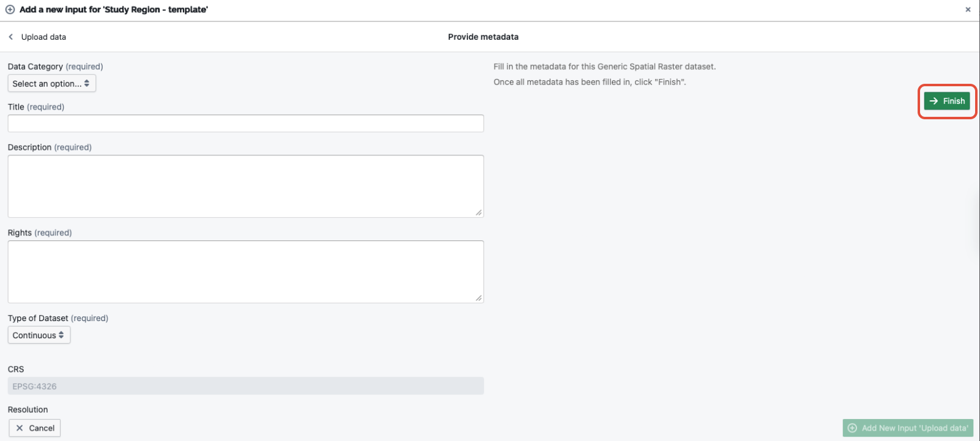980x441 pixels.
Task: Open the Data Category select dropdown
Action: tap(52, 84)
